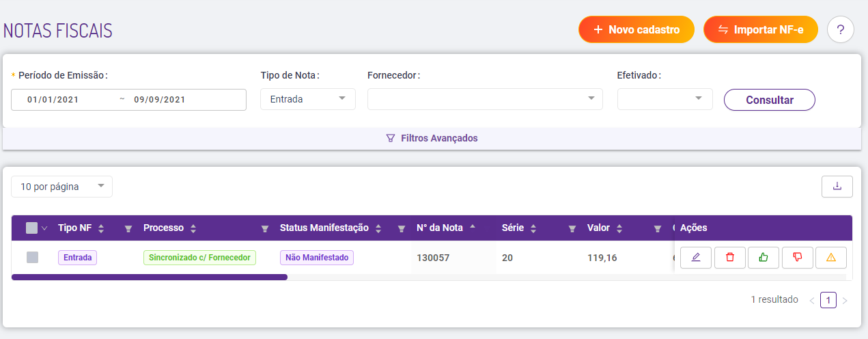The width and height of the screenshot is (868, 339).
Task: Open the question mark help button
Action: [x=841, y=30]
